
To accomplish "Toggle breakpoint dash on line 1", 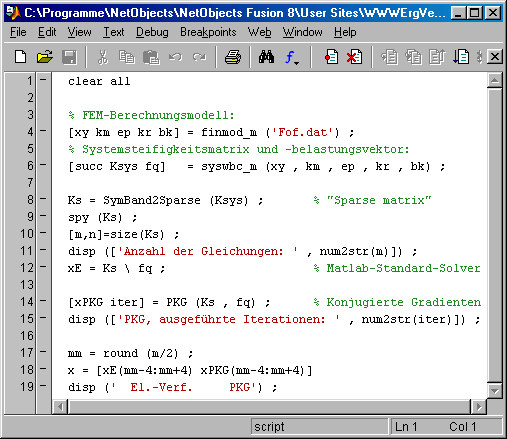I will tap(43, 80).
